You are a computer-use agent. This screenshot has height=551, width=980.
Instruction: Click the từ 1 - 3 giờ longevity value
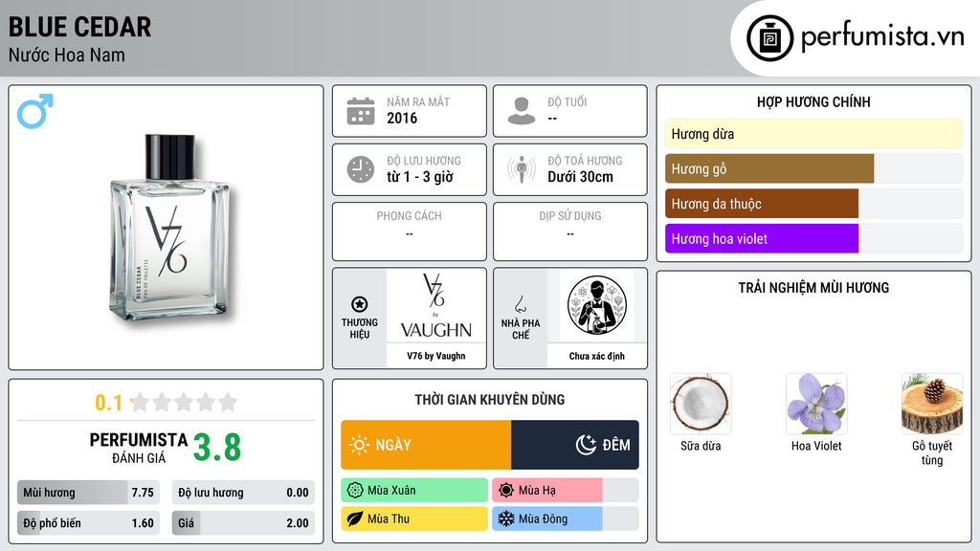[420, 177]
